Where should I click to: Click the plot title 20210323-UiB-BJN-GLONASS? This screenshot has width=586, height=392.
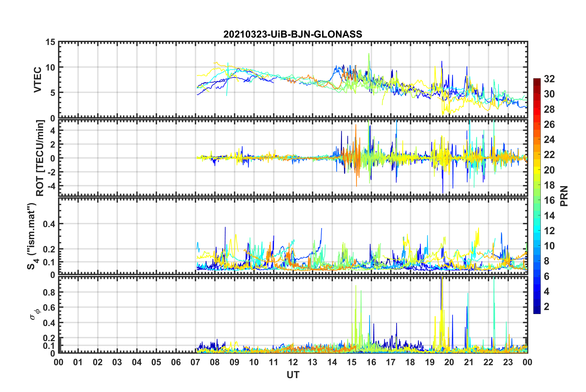point(293,34)
